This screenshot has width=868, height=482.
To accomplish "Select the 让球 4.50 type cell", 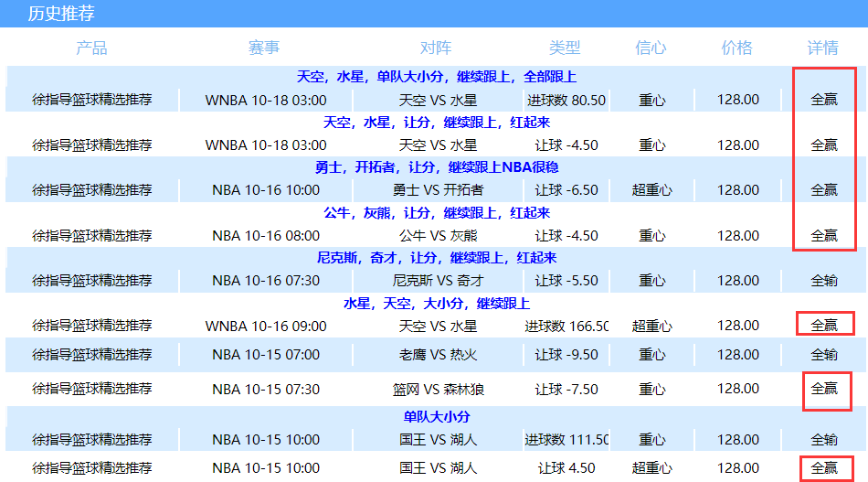I will click(566, 468).
